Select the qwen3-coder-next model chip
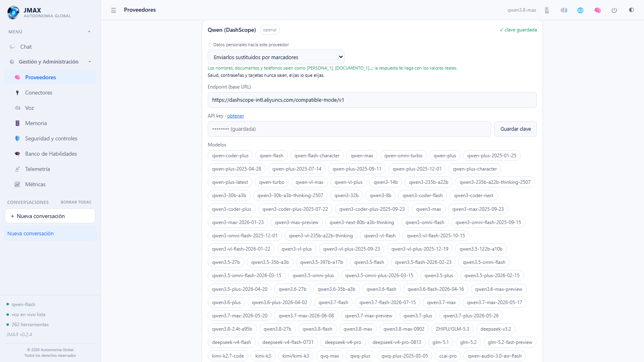 [473, 195]
